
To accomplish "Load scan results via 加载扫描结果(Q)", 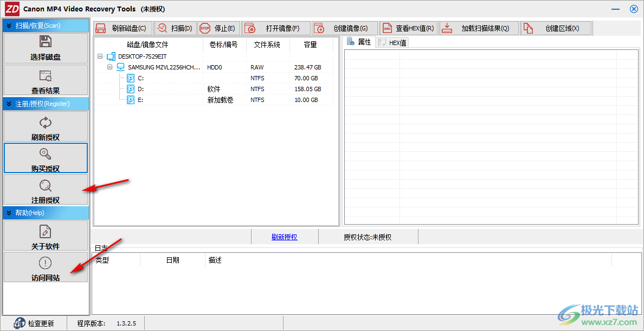I will click(479, 28).
